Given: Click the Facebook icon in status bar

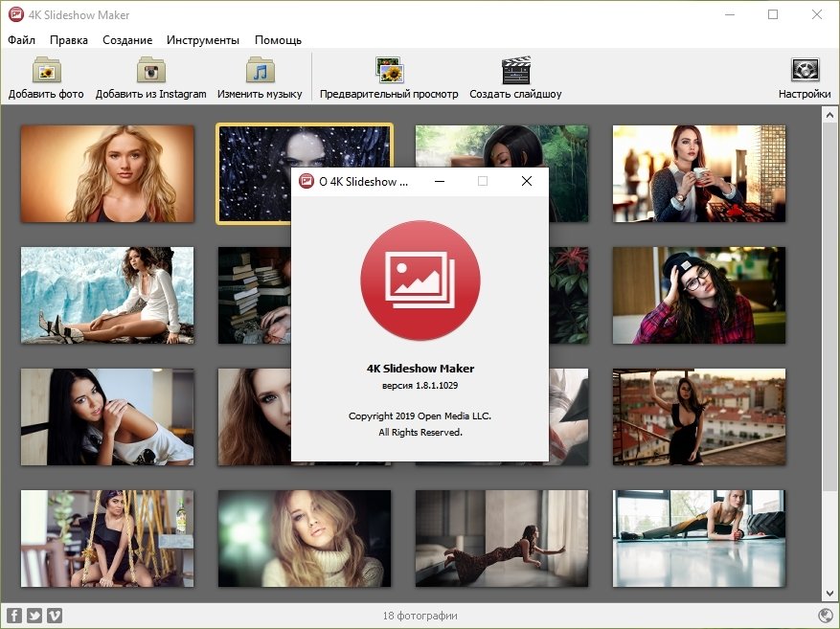Looking at the screenshot, I should 14,616.
